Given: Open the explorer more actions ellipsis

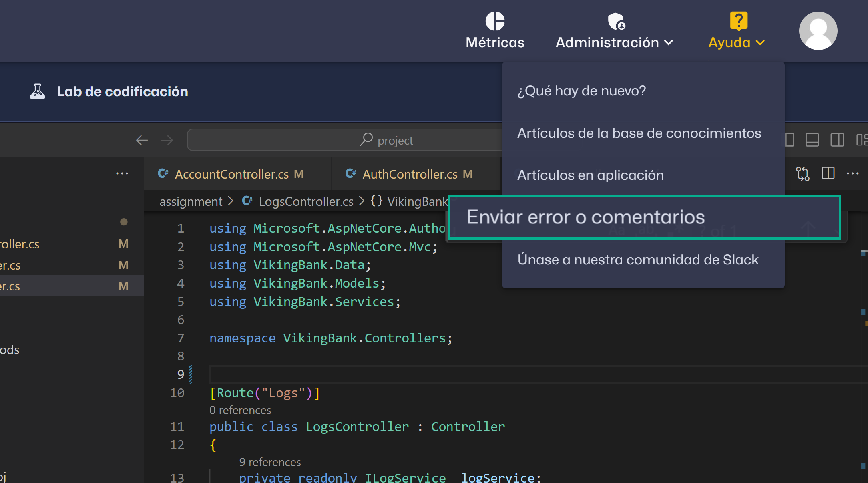Looking at the screenshot, I should pyautogui.click(x=122, y=173).
